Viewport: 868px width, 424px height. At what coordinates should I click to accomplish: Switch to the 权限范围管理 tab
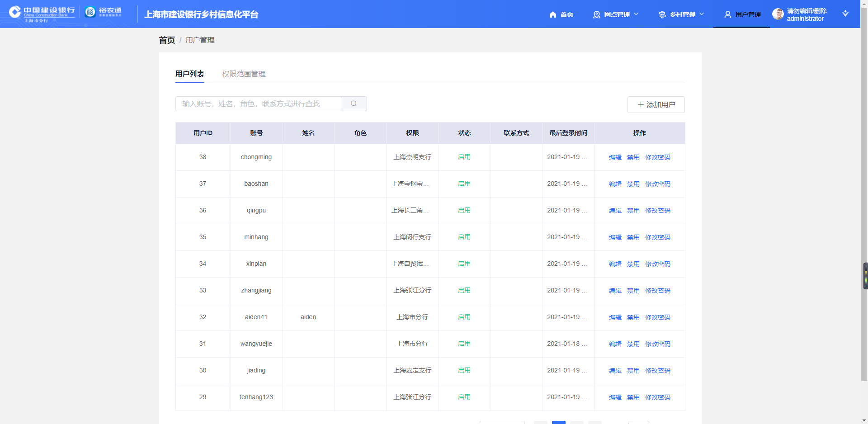244,74
